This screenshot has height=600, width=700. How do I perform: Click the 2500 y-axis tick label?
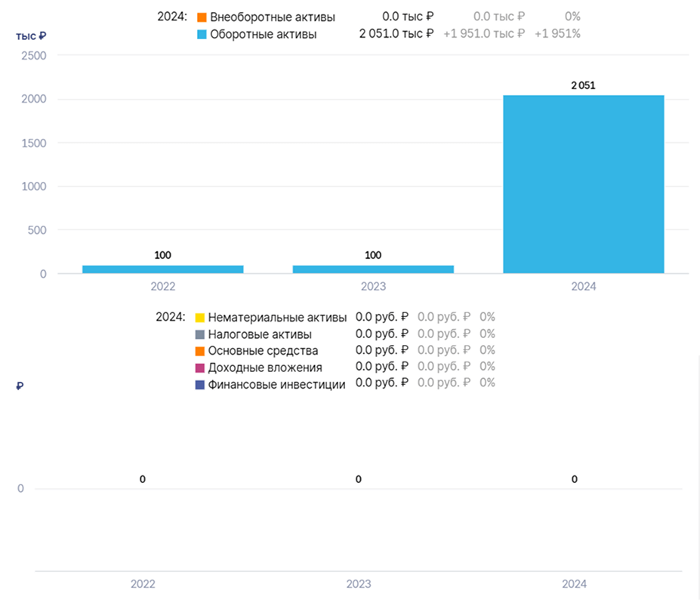click(x=34, y=56)
